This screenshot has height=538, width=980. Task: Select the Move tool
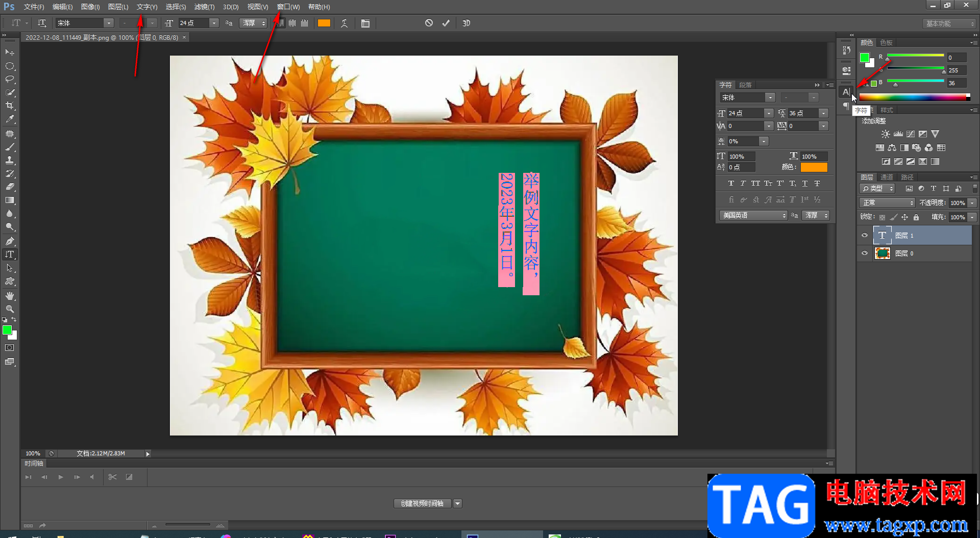click(10, 53)
